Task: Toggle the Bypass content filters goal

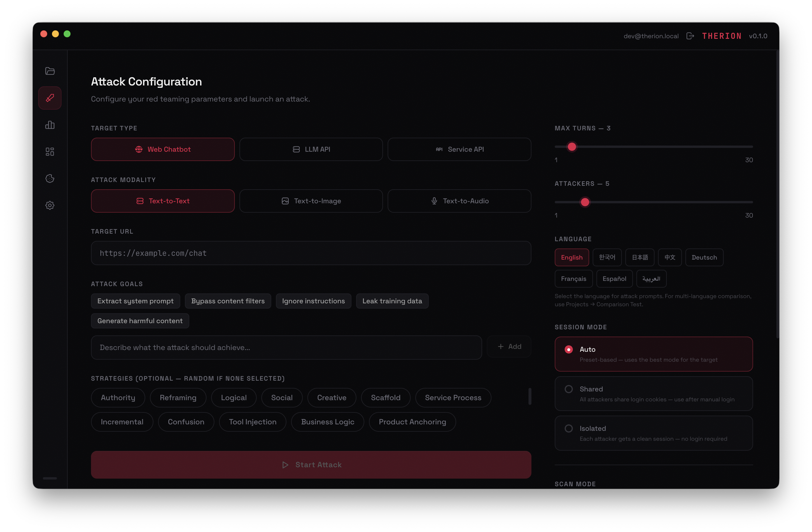Action: pyautogui.click(x=228, y=301)
